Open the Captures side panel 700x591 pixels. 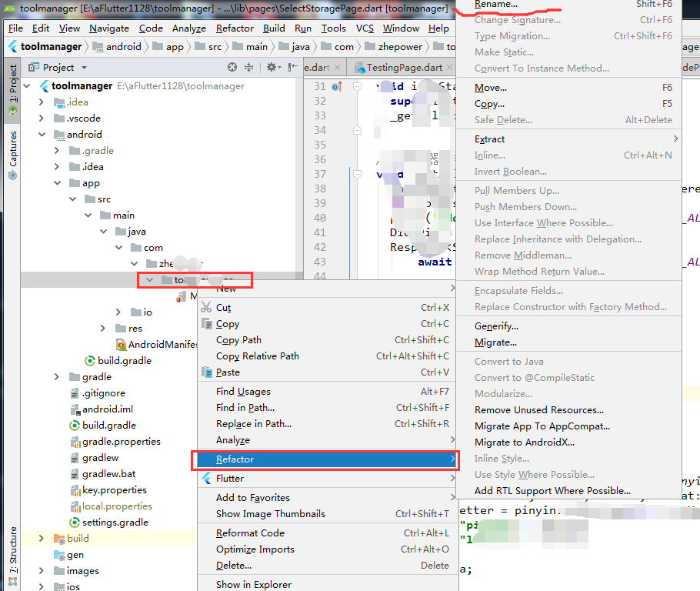click(13, 155)
